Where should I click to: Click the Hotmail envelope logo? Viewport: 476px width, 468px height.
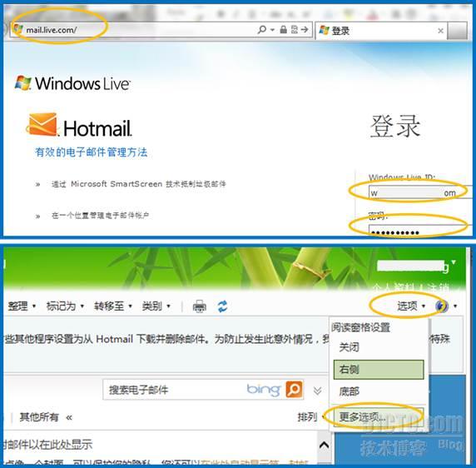coord(42,125)
